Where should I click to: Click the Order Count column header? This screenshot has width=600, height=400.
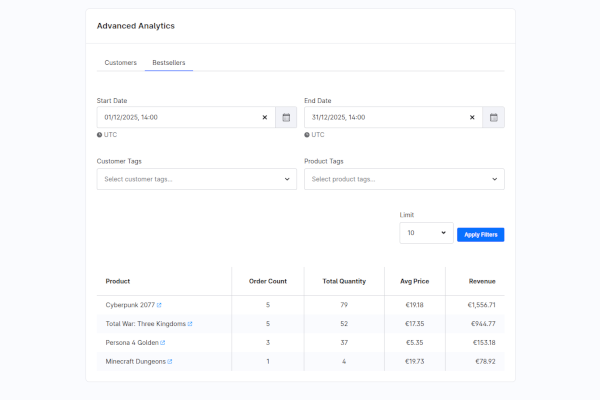pyautogui.click(x=267, y=281)
